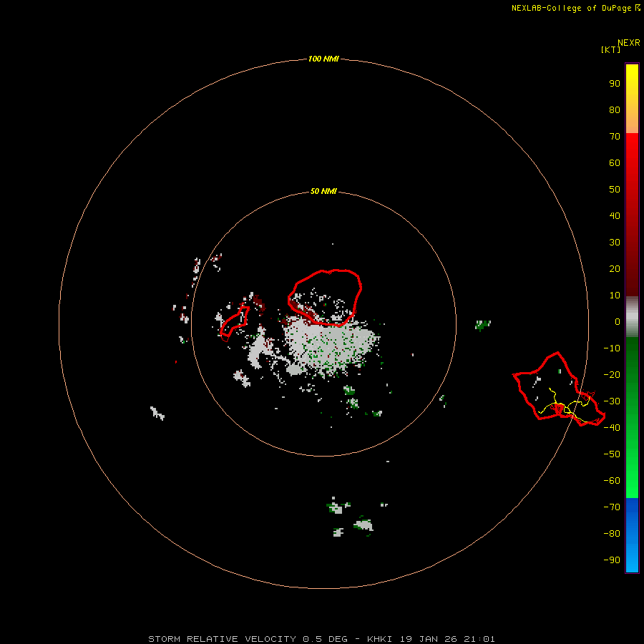Select the light blue segment near -90
Image resolution: width=644 pixels, height=644 pixels.
632,559
